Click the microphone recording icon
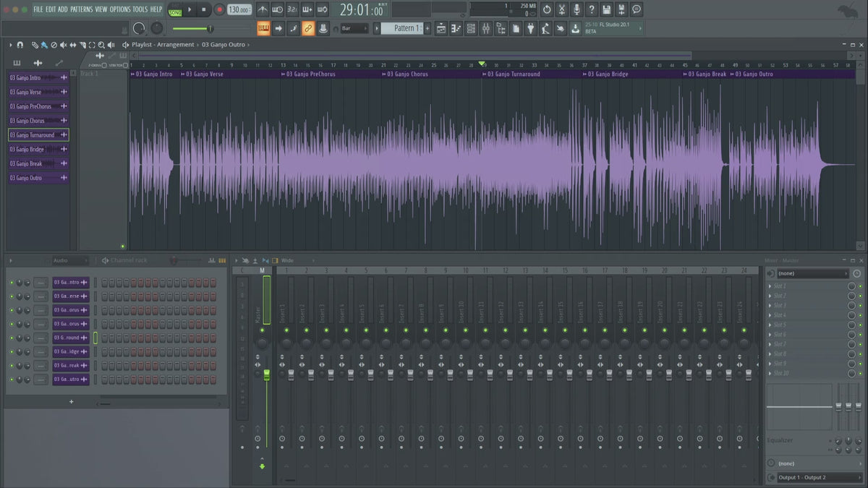 click(x=576, y=9)
